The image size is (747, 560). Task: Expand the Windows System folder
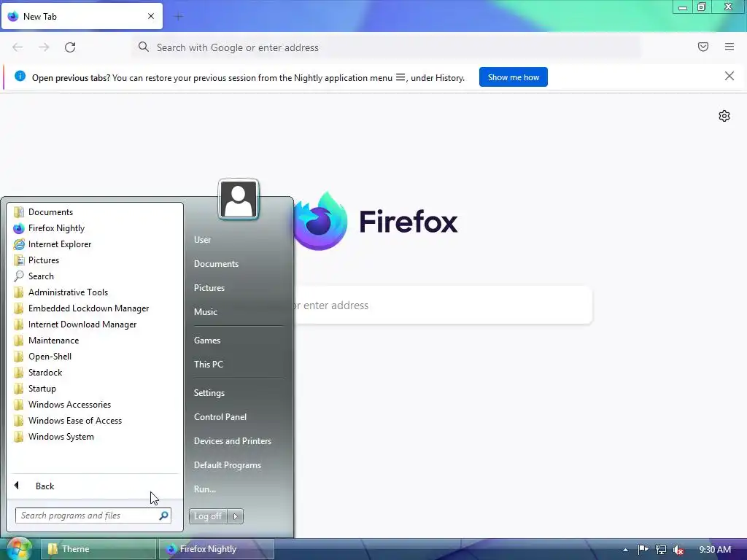pyautogui.click(x=95, y=437)
